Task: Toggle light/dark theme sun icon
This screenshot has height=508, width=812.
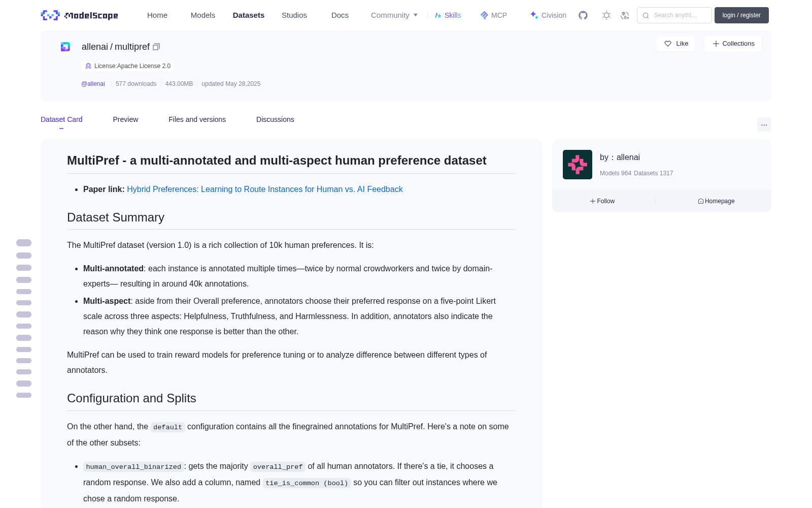Action: (x=606, y=15)
